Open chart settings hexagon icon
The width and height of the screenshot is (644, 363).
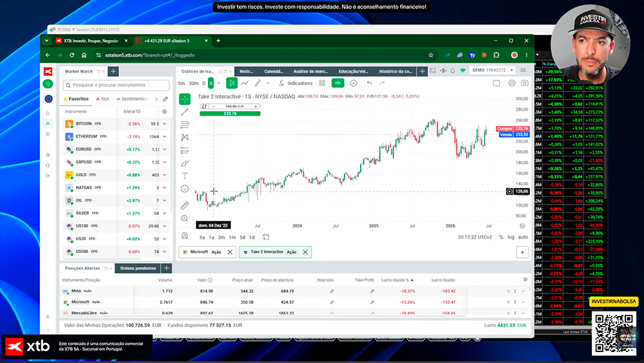(x=512, y=83)
